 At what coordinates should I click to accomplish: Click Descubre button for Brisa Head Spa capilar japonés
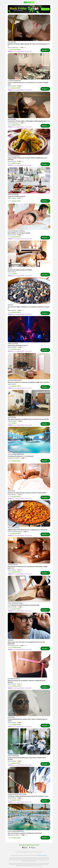tap(45, 50)
